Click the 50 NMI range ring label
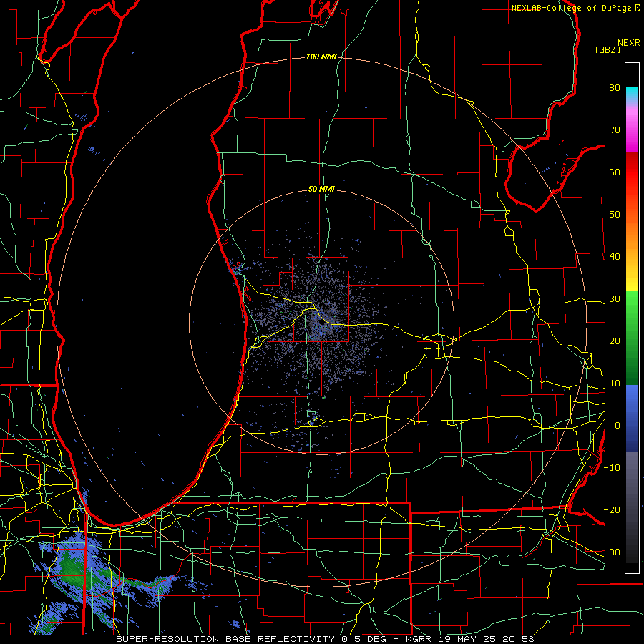 (x=321, y=189)
